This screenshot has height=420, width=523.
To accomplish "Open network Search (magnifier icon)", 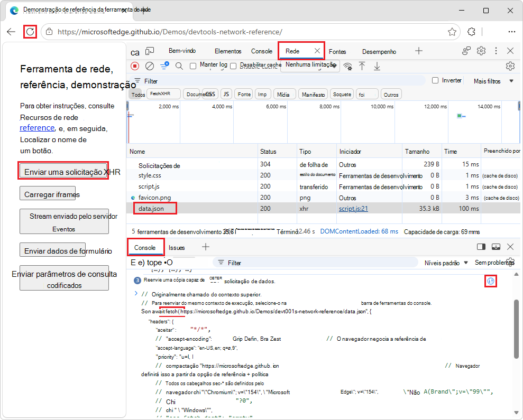I will point(179,66).
